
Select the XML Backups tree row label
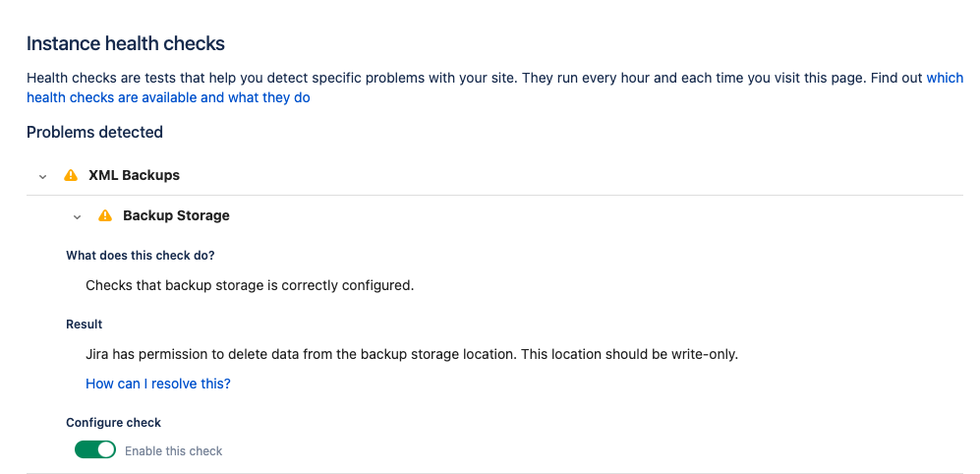tap(134, 176)
